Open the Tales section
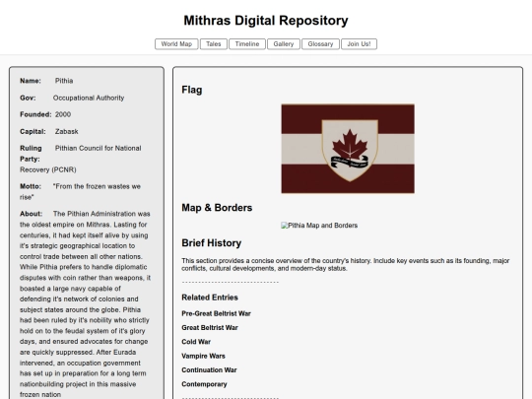Screen dimensions: 532x399 pyautogui.click(x=214, y=44)
